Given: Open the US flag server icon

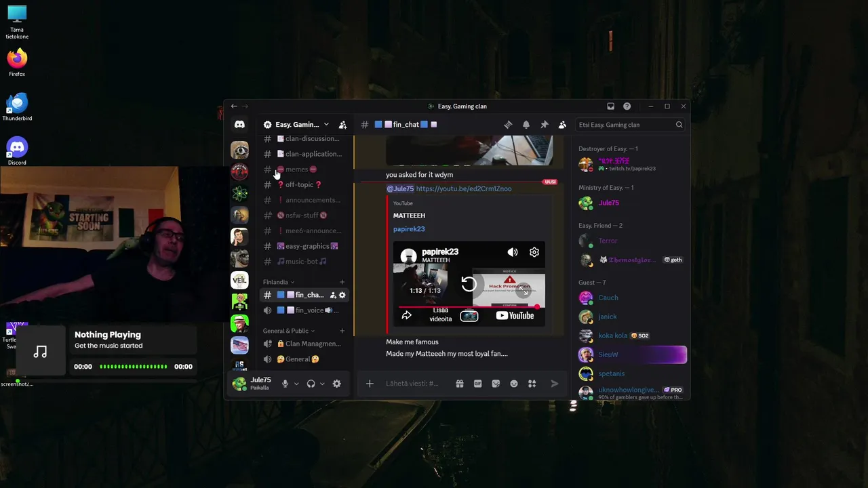Looking at the screenshot, I should (x=239, y=345).
